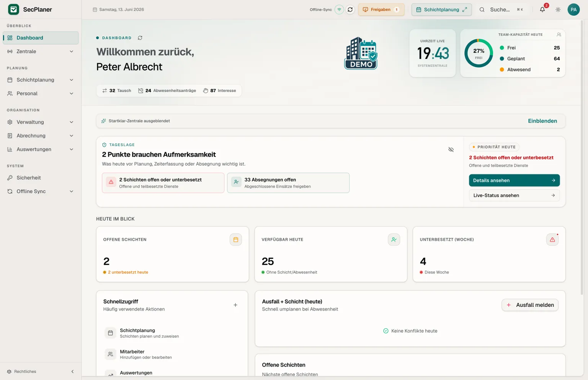Click the team capacity people icon
The image size is (588, 380).
[559, 34]
